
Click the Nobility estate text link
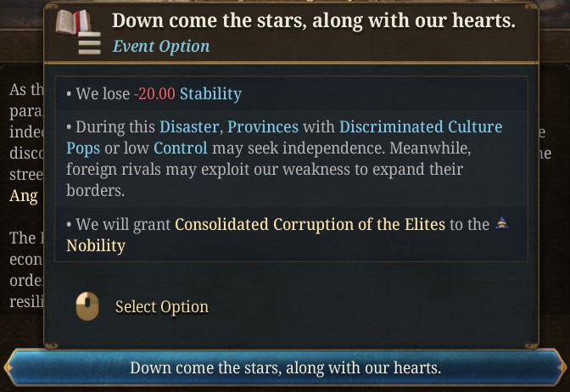pos(96,246)
